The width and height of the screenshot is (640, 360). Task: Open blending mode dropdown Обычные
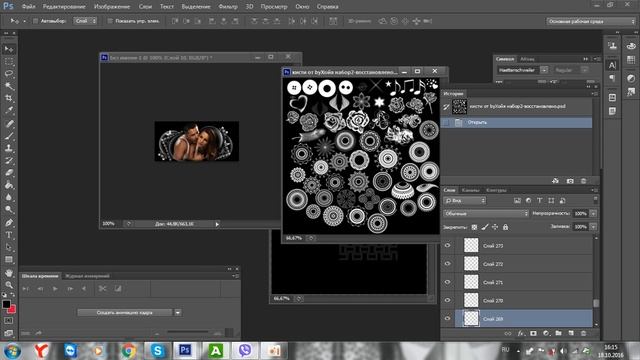pos(486,213)
